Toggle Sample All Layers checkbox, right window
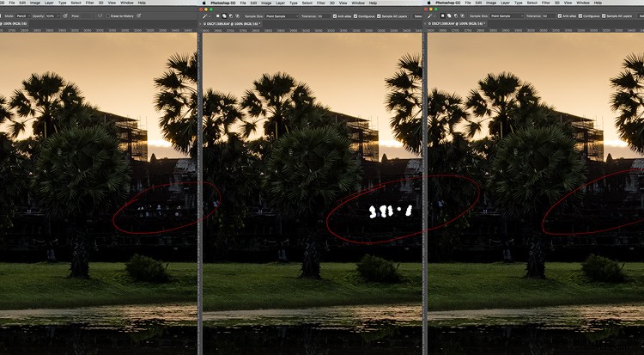The image size is (644, 355). [604, 16]
